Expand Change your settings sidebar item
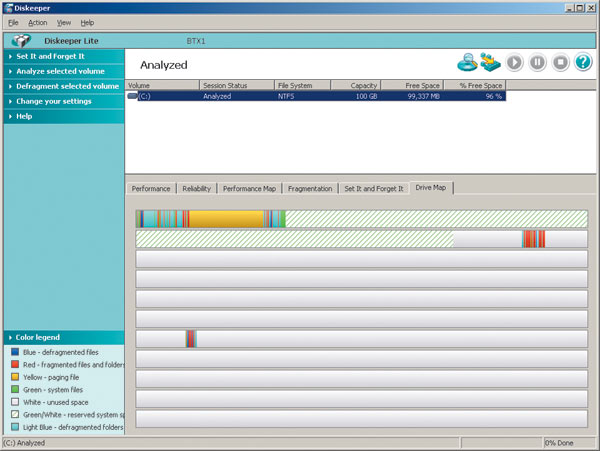 pos(64,101)
